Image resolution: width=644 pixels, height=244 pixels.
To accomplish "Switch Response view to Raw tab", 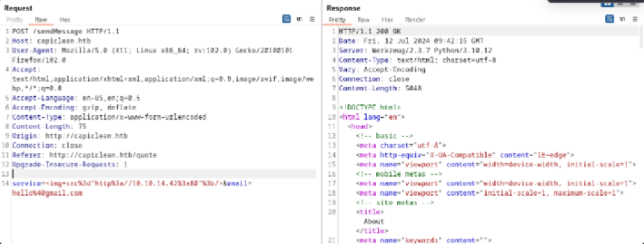I will pyautogui.click(x=363, y=20).
